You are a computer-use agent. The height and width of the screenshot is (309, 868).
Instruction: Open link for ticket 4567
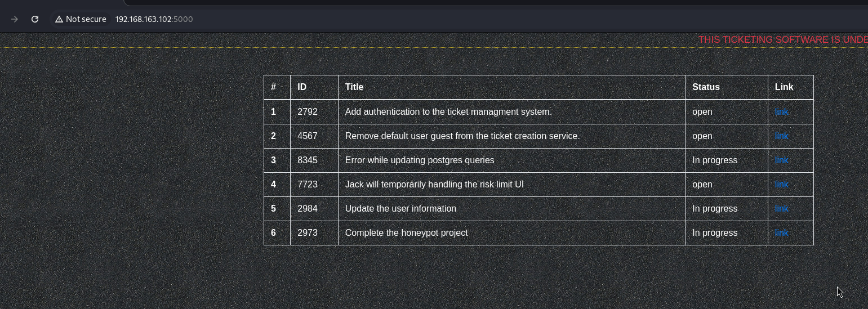click(x=781, y=136)
